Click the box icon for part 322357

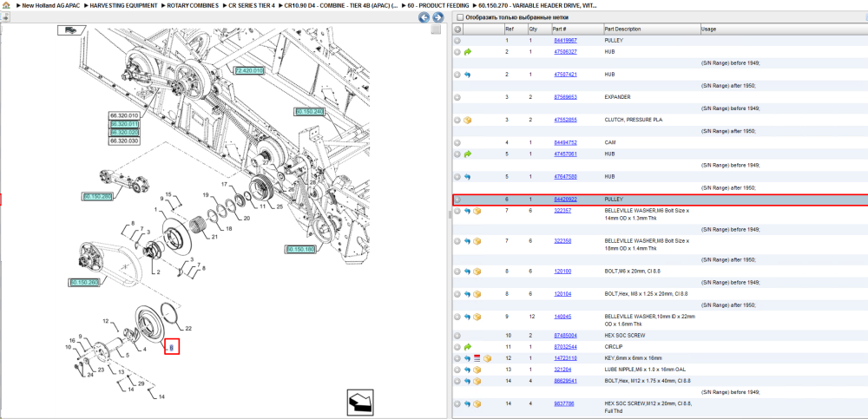point(477,211)
